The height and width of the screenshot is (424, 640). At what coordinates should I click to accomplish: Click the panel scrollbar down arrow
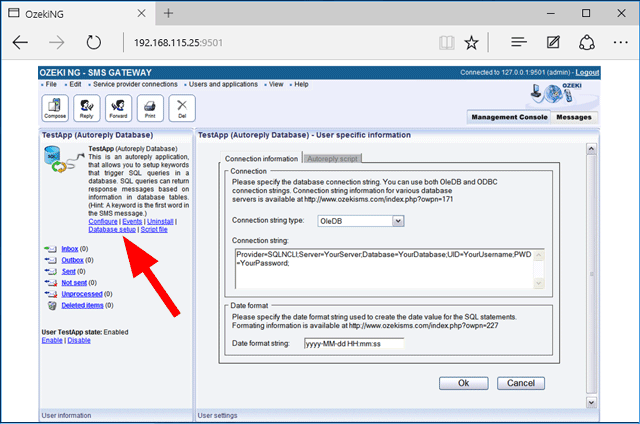(591, 403)
